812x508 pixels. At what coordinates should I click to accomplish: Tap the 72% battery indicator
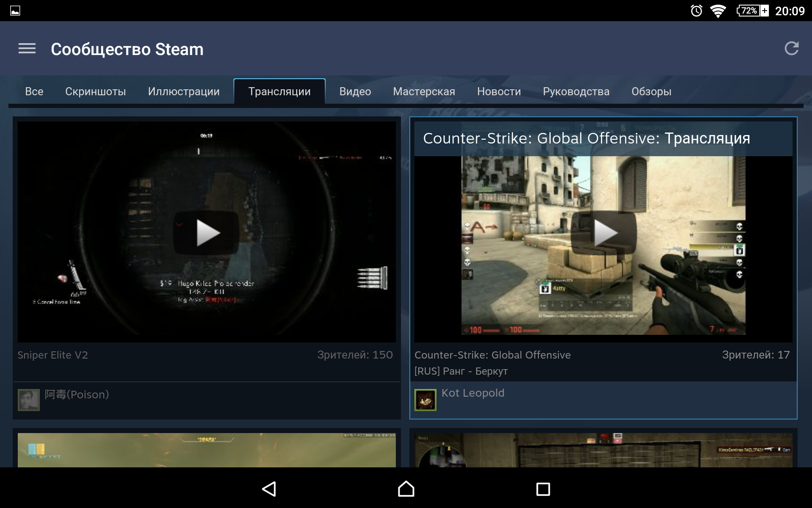coord(752,11)
